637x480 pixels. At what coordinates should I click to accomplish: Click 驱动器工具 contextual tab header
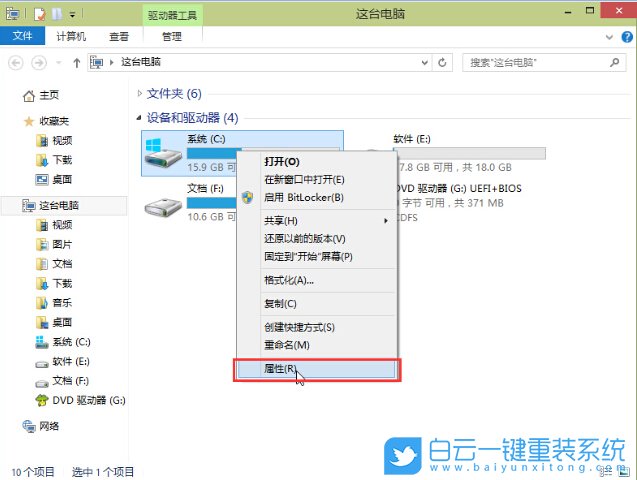[172, 15]
